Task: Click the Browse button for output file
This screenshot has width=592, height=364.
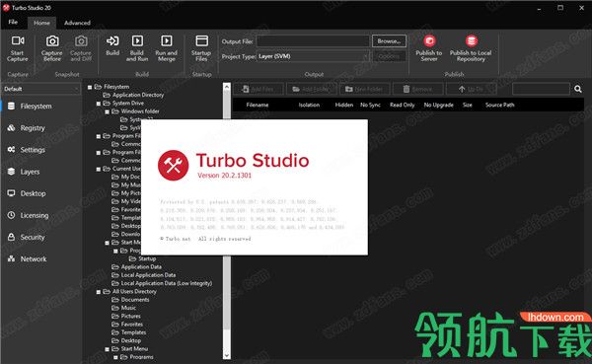Action: [x=390, y=41]
